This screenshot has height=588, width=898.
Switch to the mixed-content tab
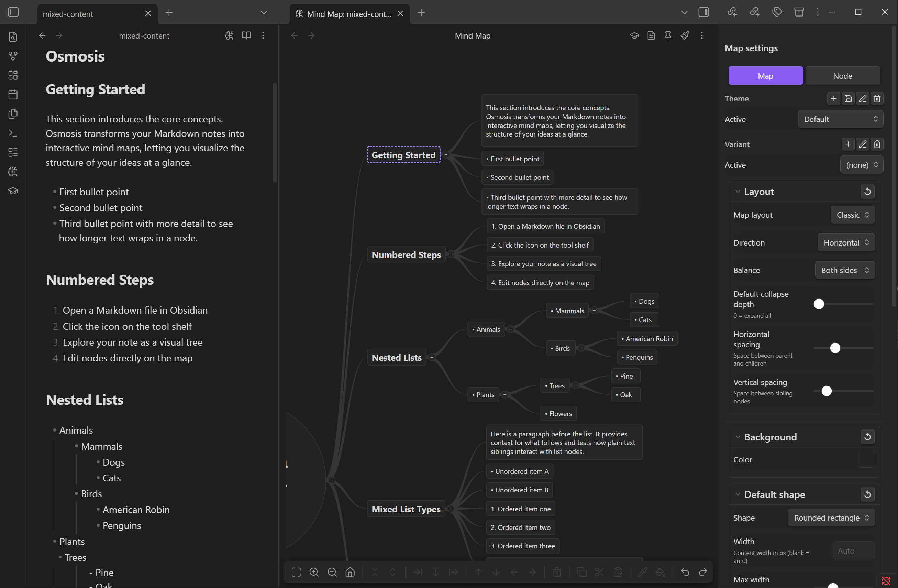pos(68,14)
